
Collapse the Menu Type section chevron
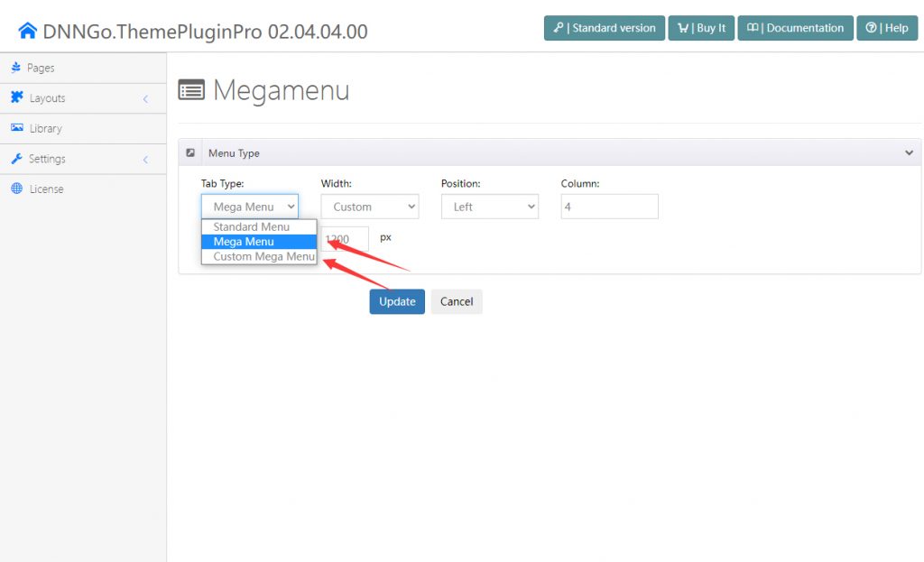pyautogui.click(x=909, y=152)
